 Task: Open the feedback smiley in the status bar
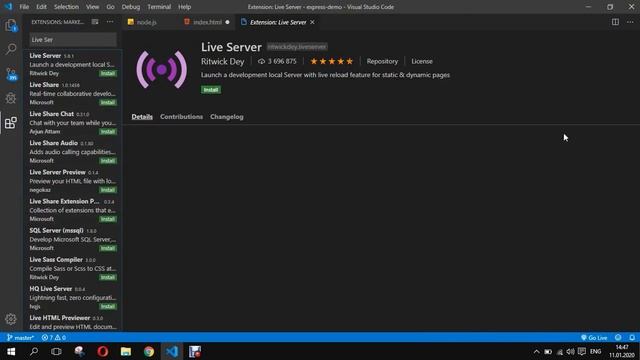point(618,338)
